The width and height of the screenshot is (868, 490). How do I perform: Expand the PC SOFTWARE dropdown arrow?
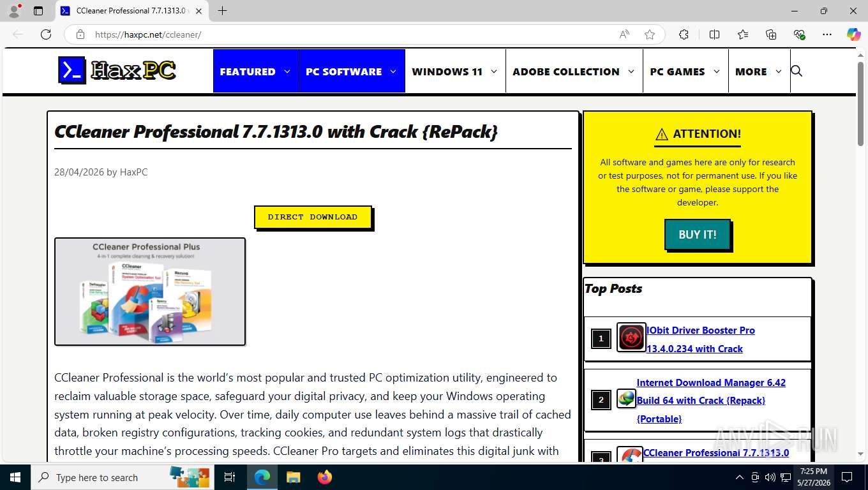coord(393,71)
